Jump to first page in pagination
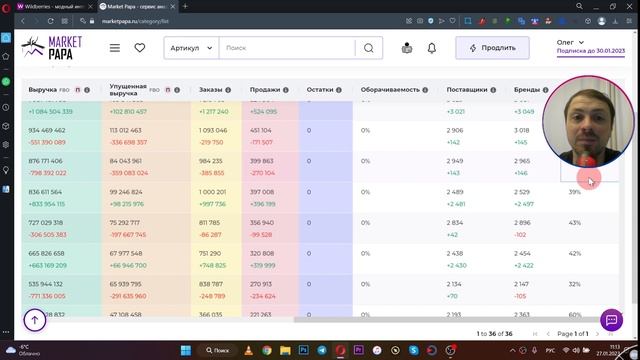 click(535, 334)
